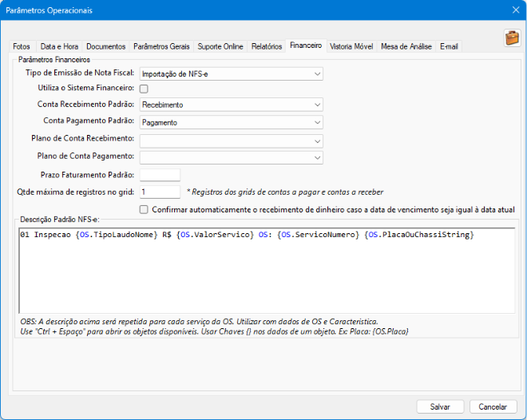Select the Parâmetros Gerais tab
The height and width of the screenshot is (420, 527).
(161, 46)
